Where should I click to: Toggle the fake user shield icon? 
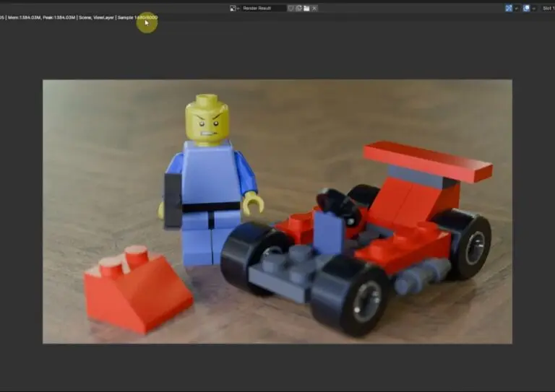tap(291, 8)
